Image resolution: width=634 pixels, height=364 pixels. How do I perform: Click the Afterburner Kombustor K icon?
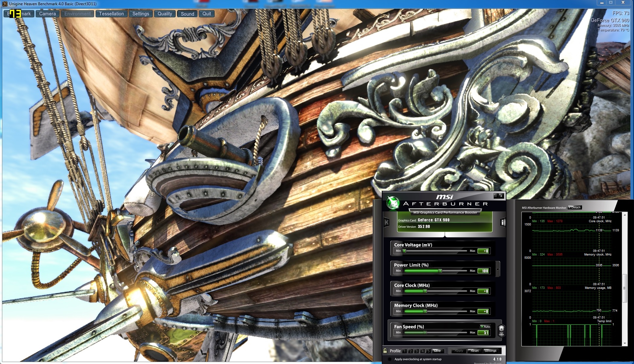[387, 223]
